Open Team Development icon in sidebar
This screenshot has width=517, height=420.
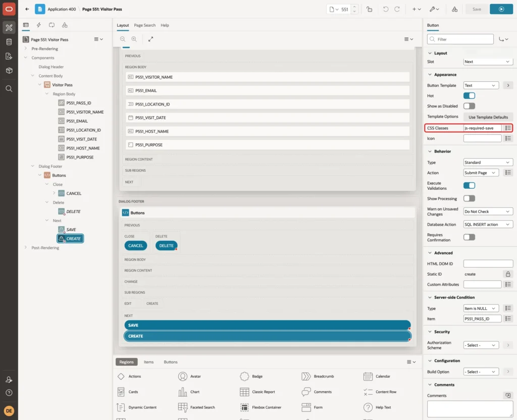(x=9, y=57)
